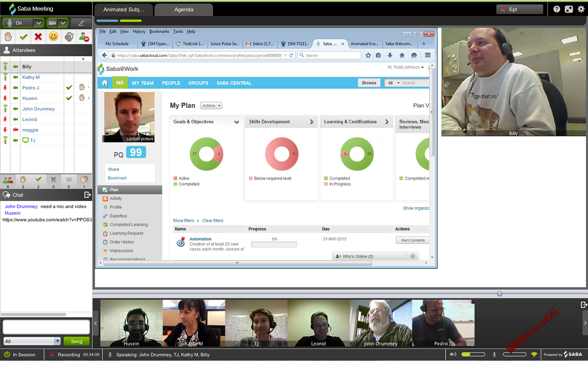588x368 pixels.
Task: Open MY TEAM navigation item
Action: pos(143,83)
